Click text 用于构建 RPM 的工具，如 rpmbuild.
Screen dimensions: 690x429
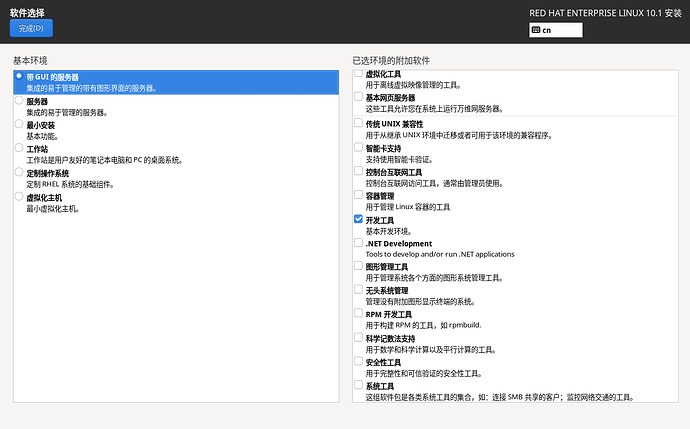(x=423, y=325)
